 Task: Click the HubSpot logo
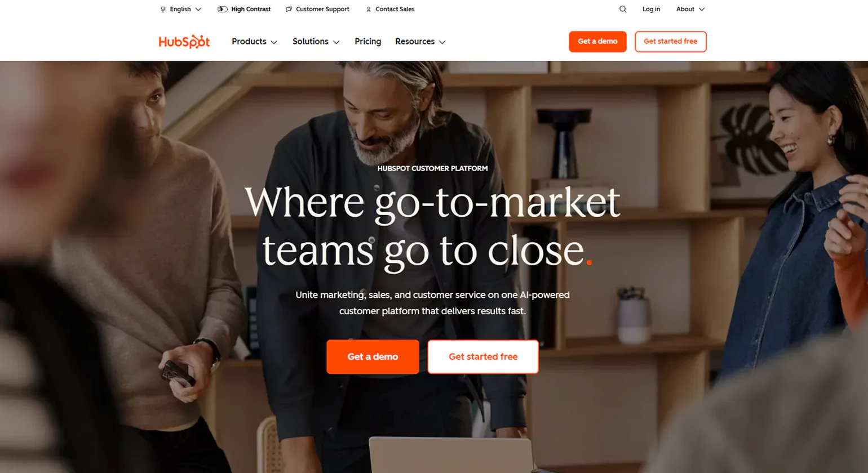tap(184, 42)
